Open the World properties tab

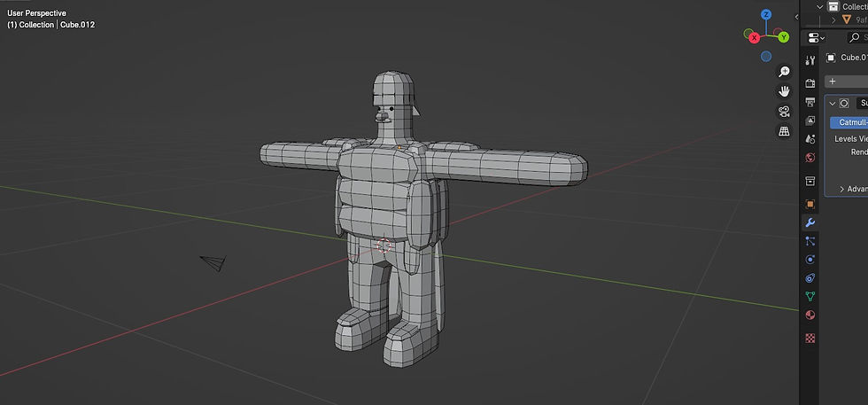click(x=810, y=158)
